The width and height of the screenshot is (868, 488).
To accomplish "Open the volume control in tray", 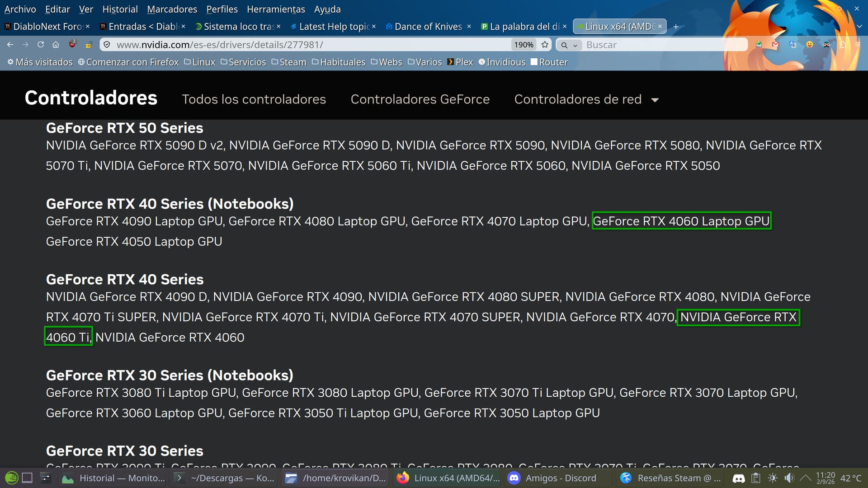I will pyautogui.click(x=789, y=478).
